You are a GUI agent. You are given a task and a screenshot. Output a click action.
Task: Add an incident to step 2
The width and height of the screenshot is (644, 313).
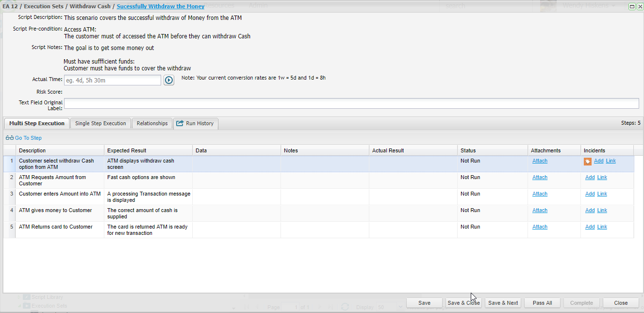tap(590, 178)
